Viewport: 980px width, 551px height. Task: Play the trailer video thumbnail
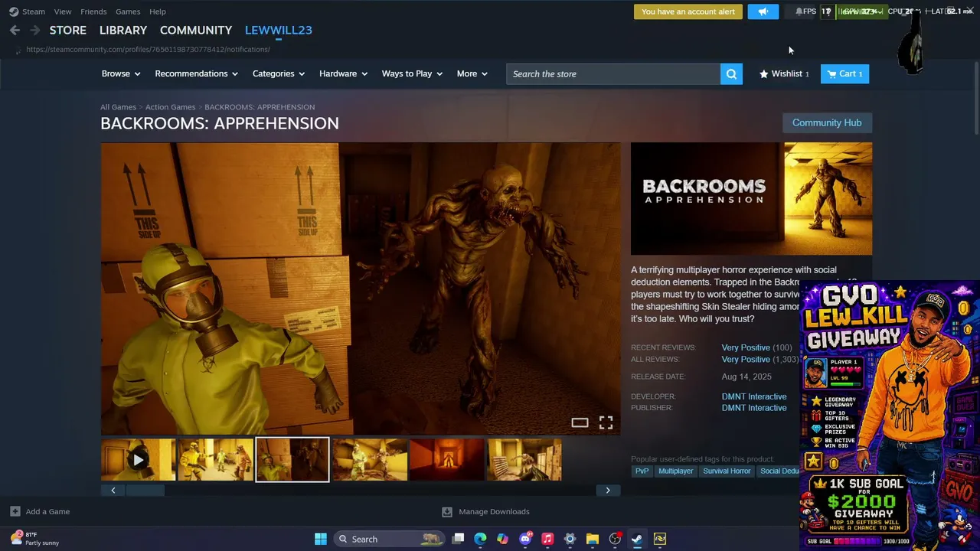coord(138,460)
